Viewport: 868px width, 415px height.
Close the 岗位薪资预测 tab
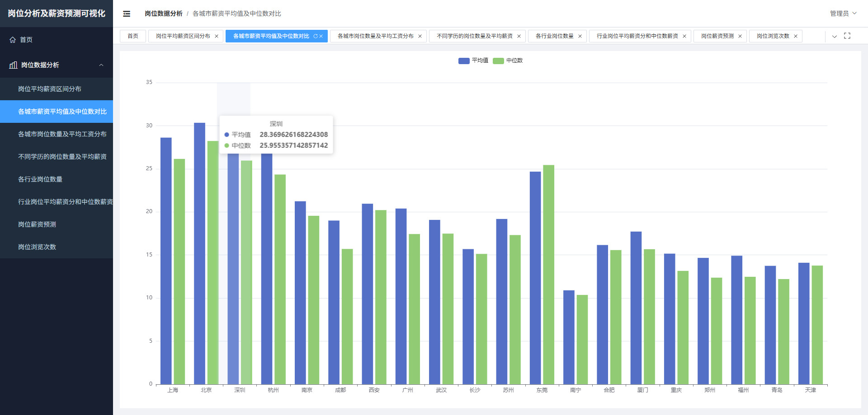(740, 36)
